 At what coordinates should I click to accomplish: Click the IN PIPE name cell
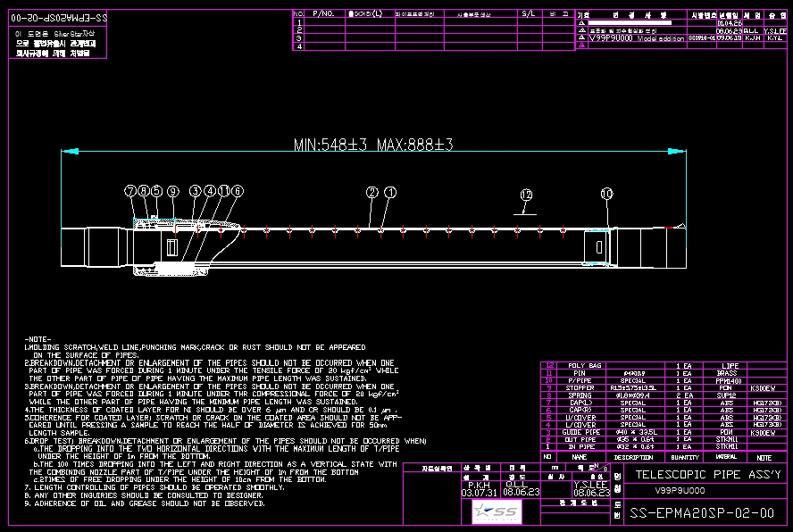pos(581,447)
